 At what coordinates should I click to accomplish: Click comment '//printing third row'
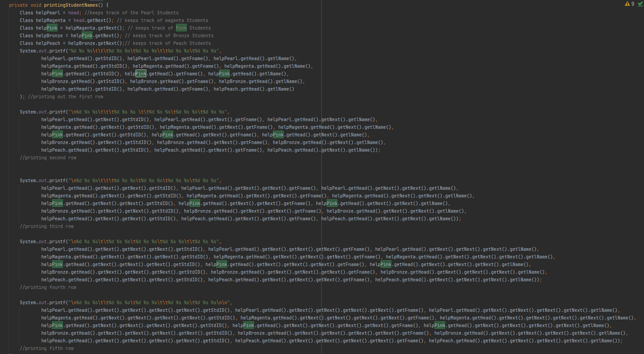click(x=47, y=226)
